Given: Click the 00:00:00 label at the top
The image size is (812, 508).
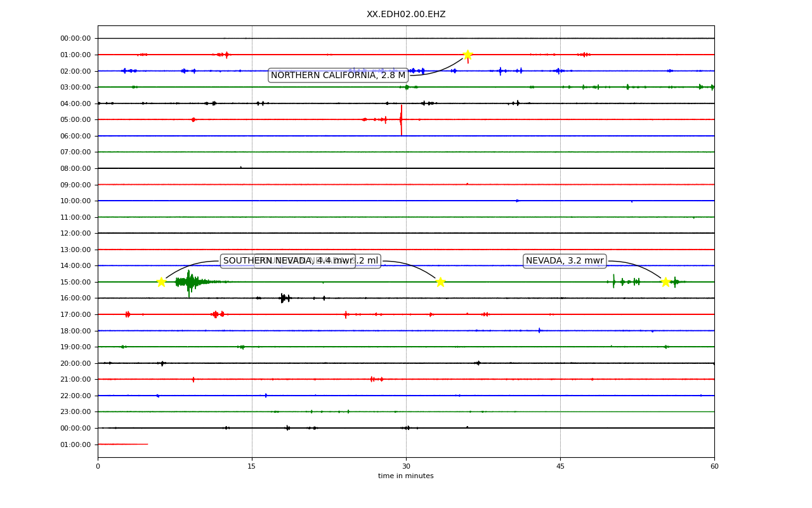Looking at the screenshot, I should point(75,38).
